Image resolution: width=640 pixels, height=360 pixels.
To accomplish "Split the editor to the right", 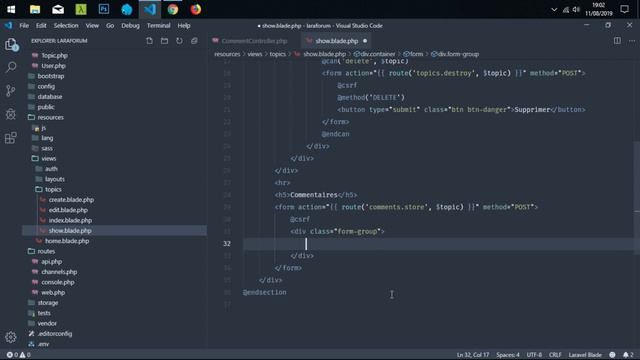I will 617,40.
